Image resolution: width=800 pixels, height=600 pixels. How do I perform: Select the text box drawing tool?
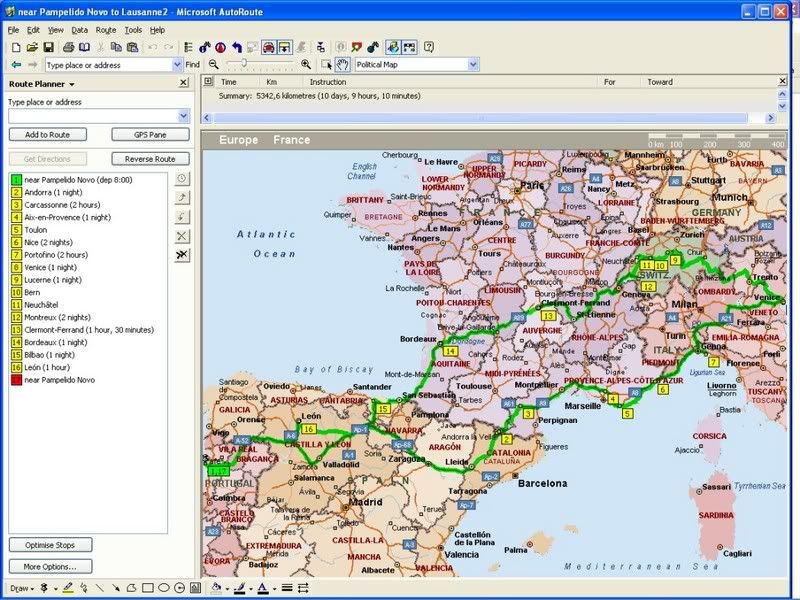[195, 588]
